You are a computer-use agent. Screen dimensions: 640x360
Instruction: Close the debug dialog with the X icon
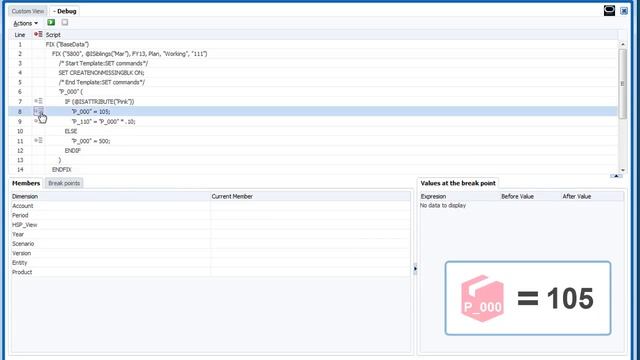[x=624, y=11]
